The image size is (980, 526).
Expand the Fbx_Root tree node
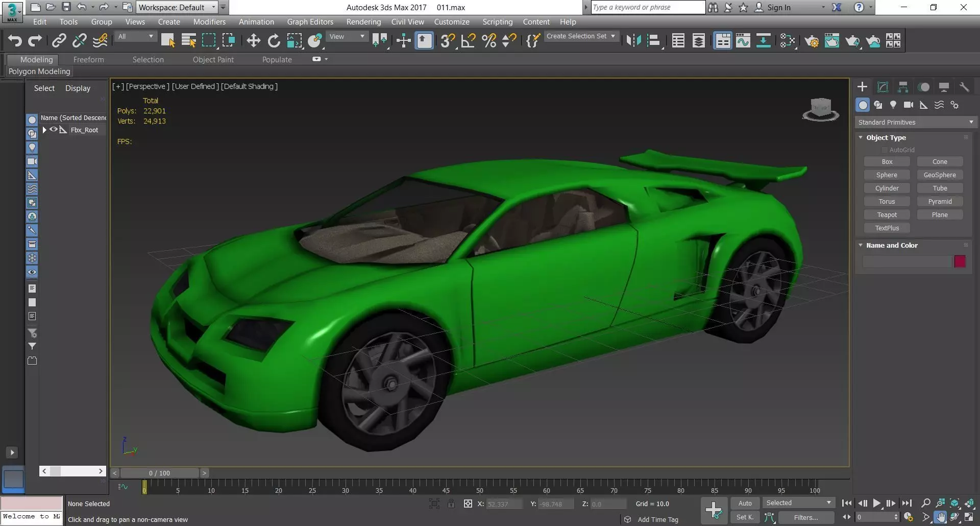point(44,130)
